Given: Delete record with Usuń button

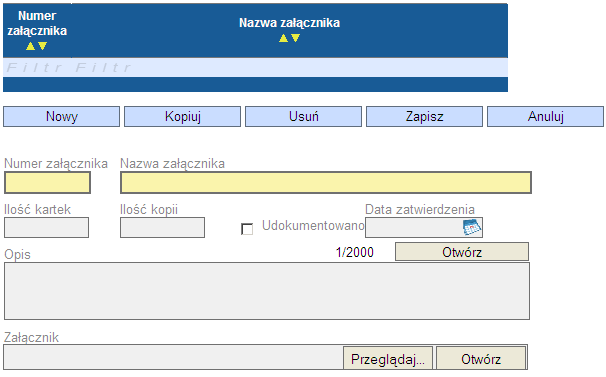Looking at the screenshot, I should (303, 116).
